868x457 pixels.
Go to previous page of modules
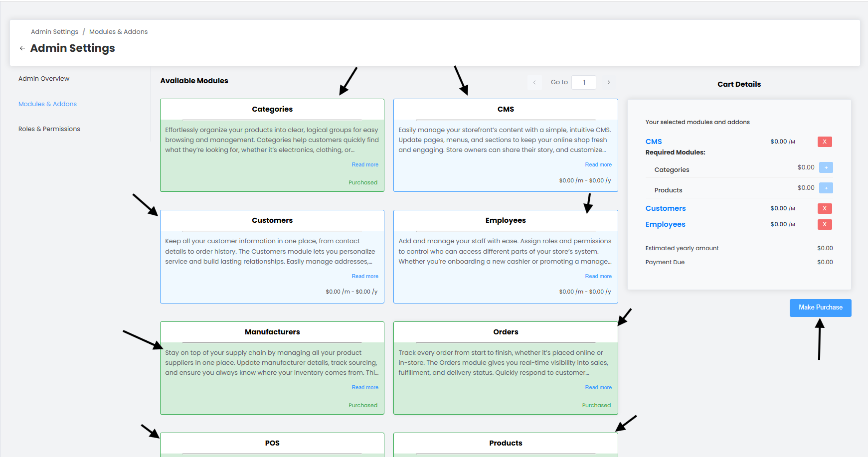point(534,83)
